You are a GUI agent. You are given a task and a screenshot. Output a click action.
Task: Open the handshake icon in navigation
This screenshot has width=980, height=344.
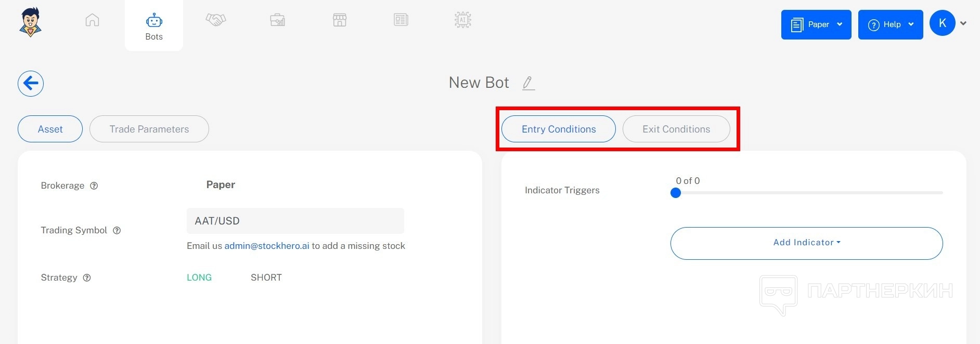tap(215, 20)
